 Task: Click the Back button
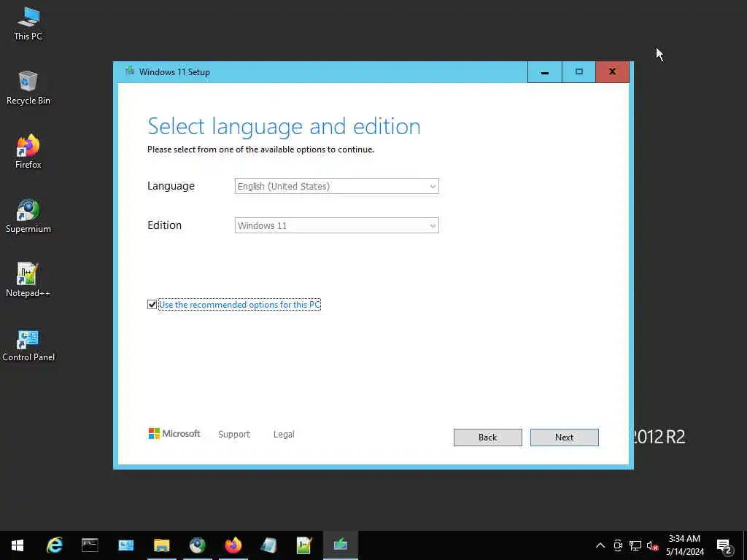(x=487, y=437)
